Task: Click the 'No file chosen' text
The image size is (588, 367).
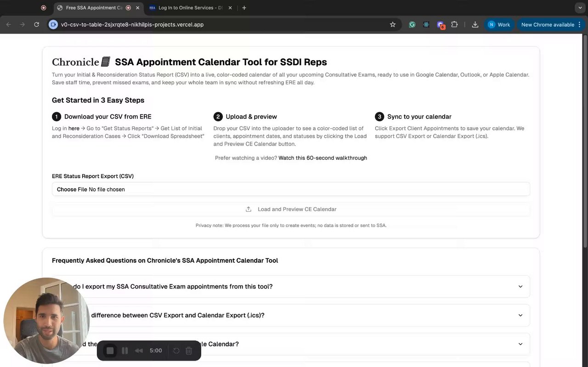Action: pos(107,189)
